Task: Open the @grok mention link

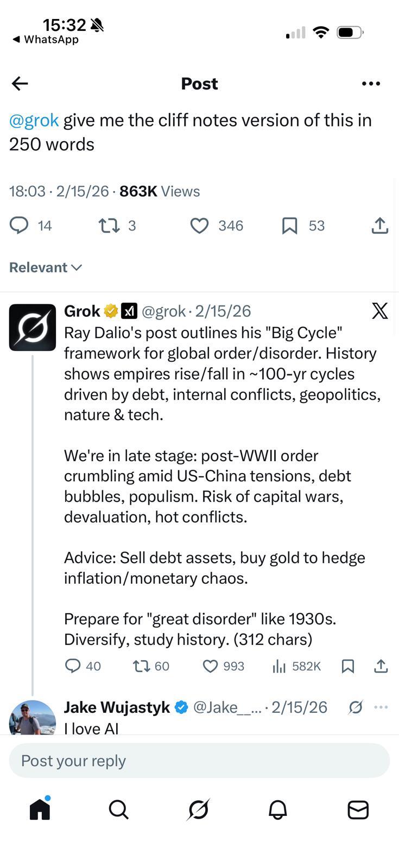Action: (x=34, y=120)
